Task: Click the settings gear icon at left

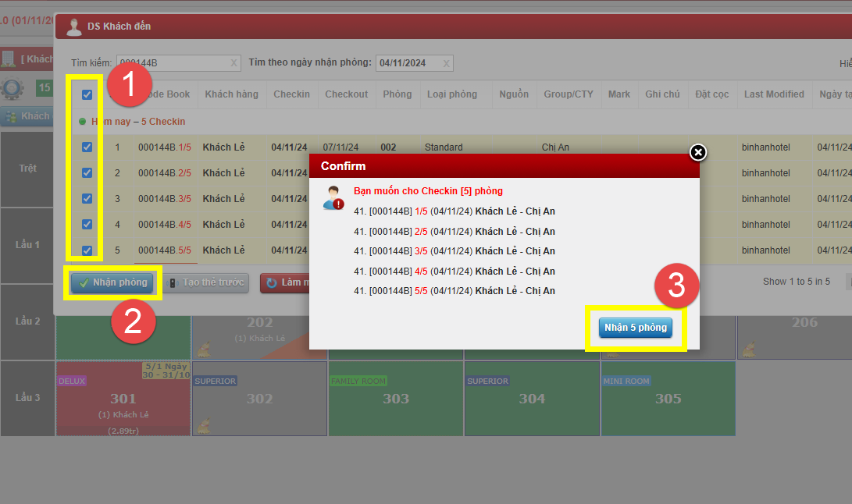Action: (12, 88)
